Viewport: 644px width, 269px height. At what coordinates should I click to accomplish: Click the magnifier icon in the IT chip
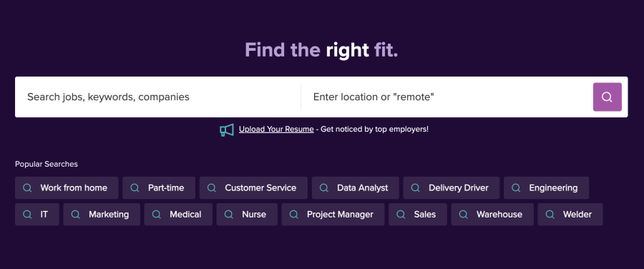point(27,215)
